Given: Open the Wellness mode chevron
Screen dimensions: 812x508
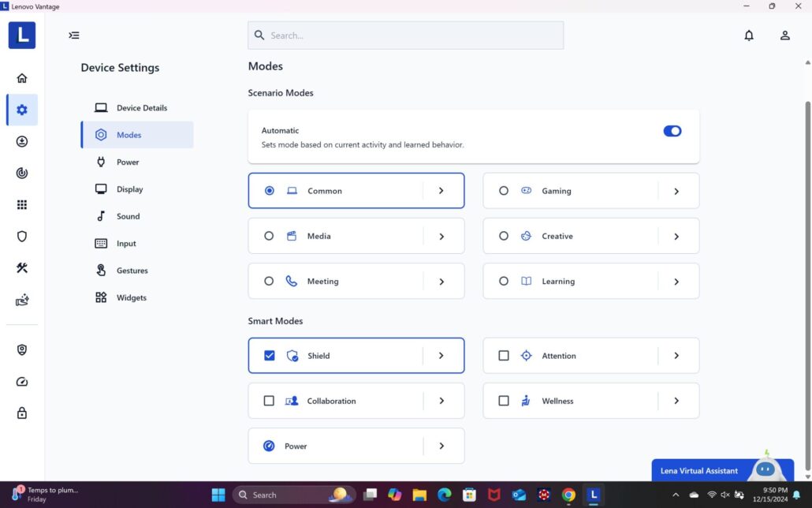Looking at the screenshot, I should point(676,401).
